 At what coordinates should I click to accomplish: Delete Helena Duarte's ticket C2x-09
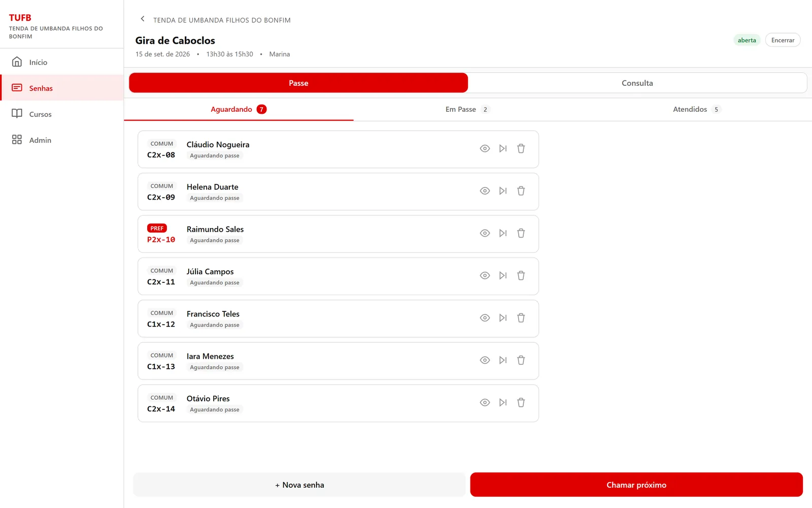(521, 191)
